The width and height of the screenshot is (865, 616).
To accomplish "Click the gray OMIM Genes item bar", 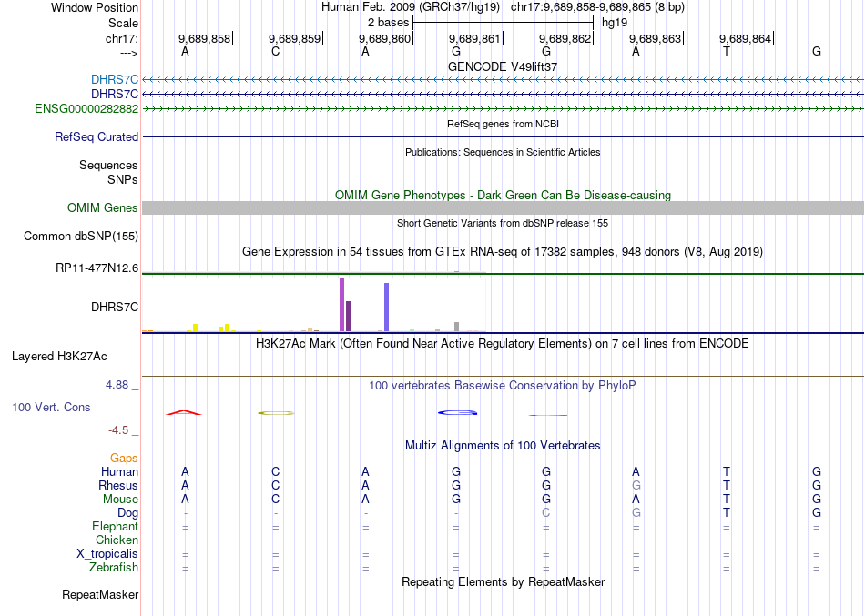I will coord(504,207).
